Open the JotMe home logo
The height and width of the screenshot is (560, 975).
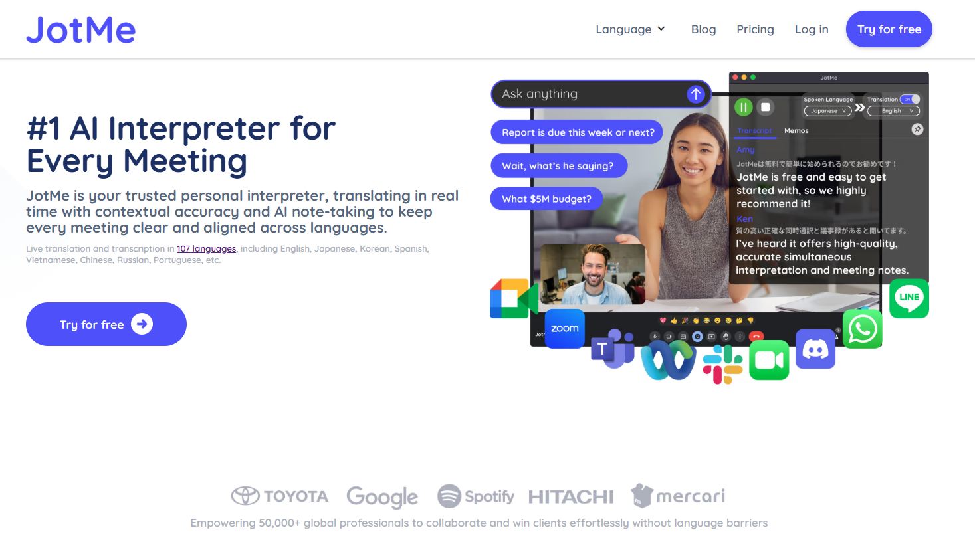80,30
